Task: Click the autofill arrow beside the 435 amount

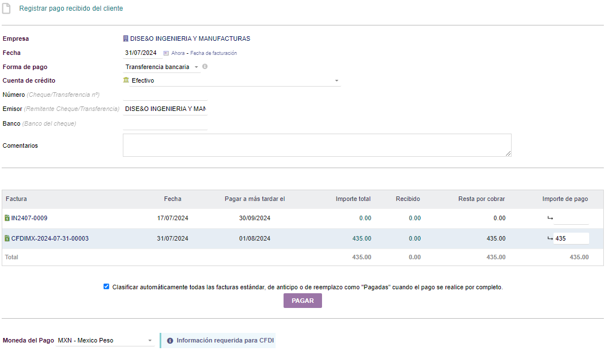Action: point(550,238)
